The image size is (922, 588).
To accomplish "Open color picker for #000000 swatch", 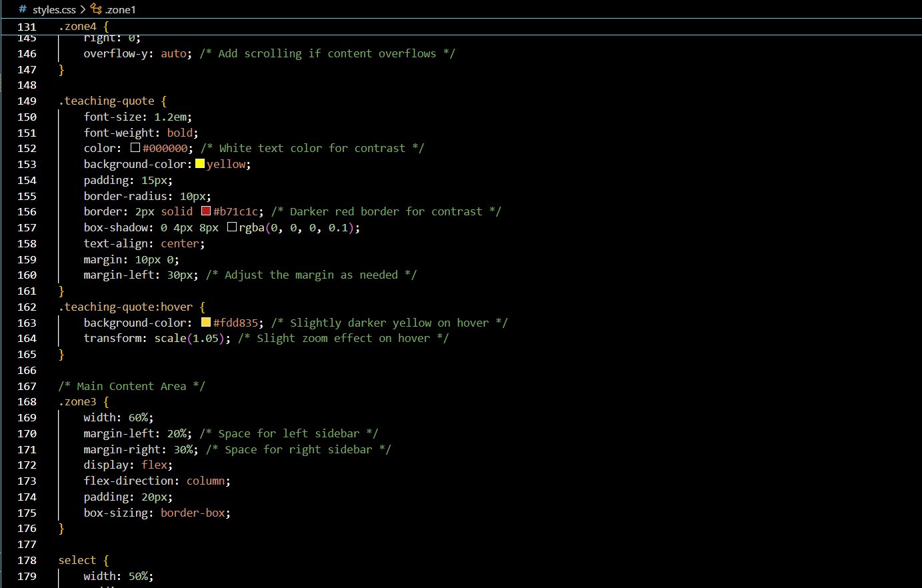I will [135, 148].
